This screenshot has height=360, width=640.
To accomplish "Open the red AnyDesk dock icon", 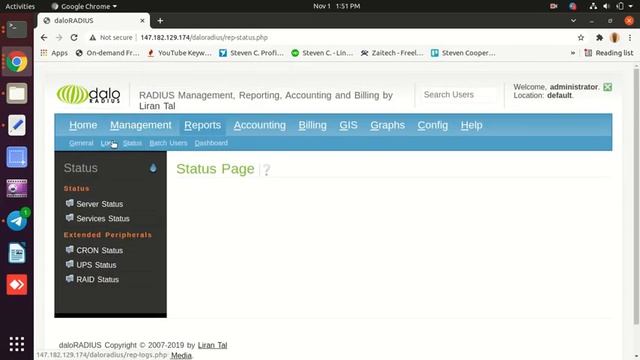I will pos(17,284).
